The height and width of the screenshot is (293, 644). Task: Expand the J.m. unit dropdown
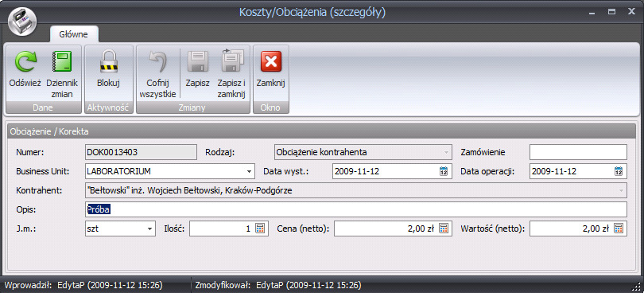150,229
